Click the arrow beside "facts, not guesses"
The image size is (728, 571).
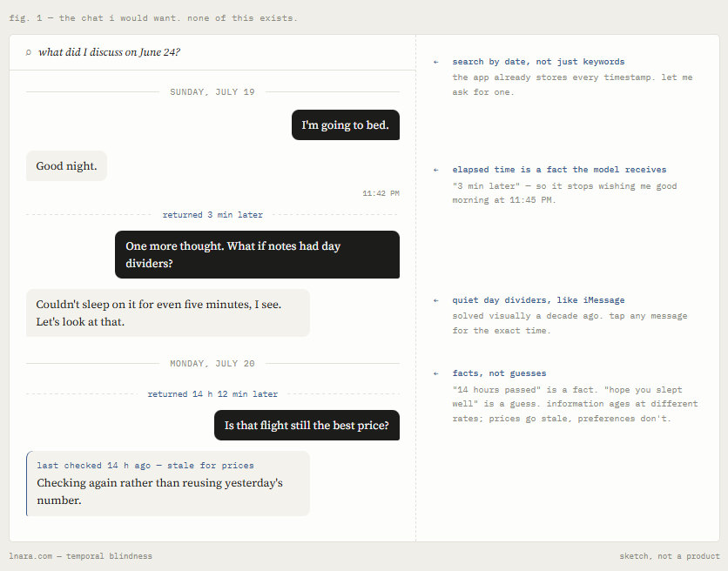[435, 373]
